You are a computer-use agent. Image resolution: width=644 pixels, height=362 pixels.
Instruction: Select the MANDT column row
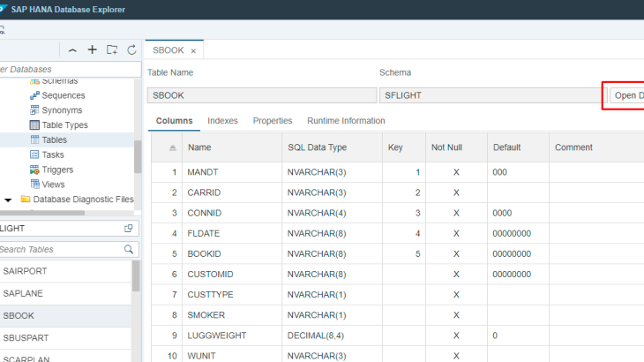click(398, 172)
